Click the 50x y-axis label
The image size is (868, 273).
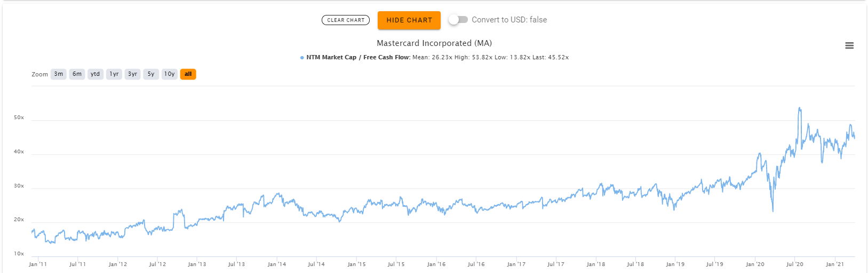pyautogui.click(x=19, y=118)
